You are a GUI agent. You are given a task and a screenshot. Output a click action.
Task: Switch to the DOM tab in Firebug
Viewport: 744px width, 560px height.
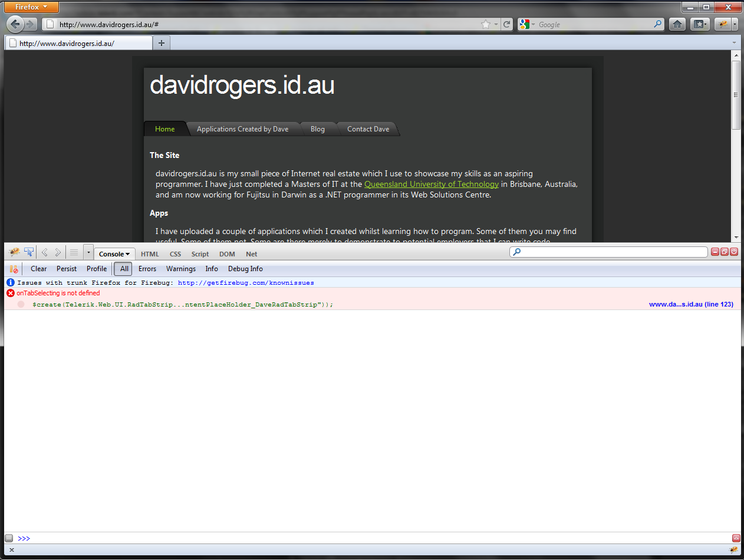[227, 254]
